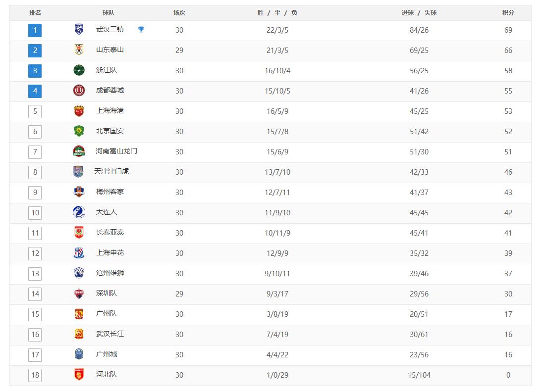The image size is (545, 392).
Task: Click the 广州城 team logo
Action: (x=79, y=354)
